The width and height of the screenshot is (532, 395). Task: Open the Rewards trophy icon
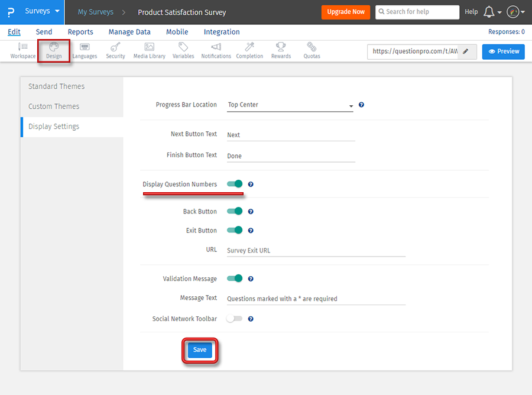pos(281,50)
